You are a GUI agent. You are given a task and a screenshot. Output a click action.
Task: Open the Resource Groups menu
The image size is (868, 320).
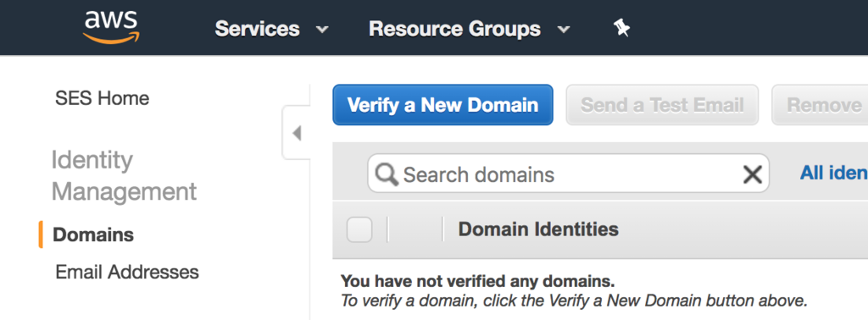(454, 29)
